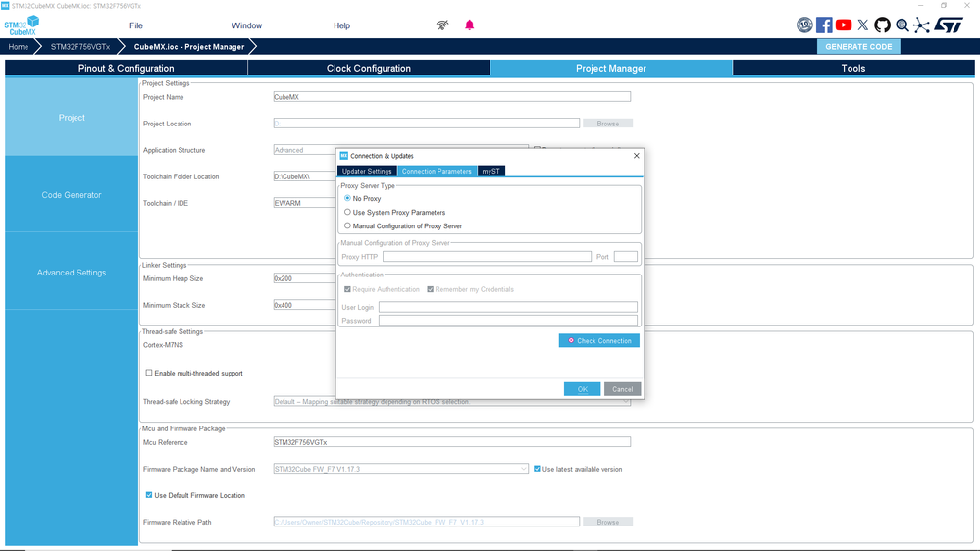Switch to Clock Configuration tab
Screen dimensions: 980x551
click(369, 68)
